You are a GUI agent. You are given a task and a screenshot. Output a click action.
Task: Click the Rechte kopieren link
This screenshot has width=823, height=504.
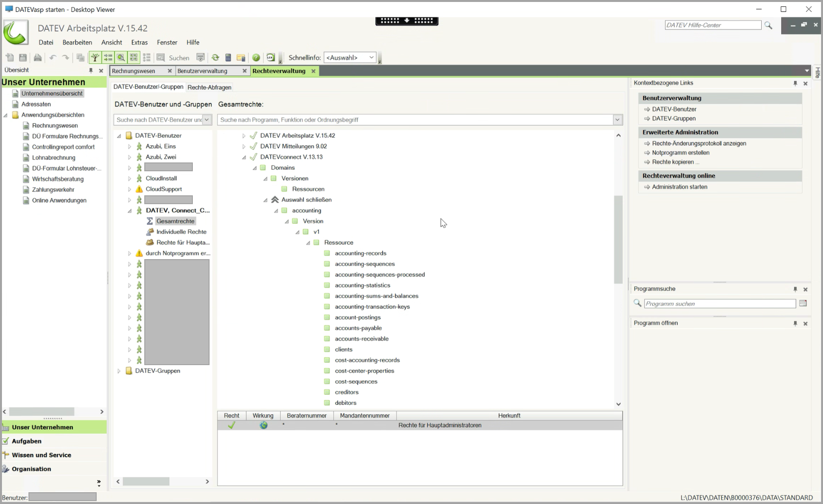click(x=672, y=162)
